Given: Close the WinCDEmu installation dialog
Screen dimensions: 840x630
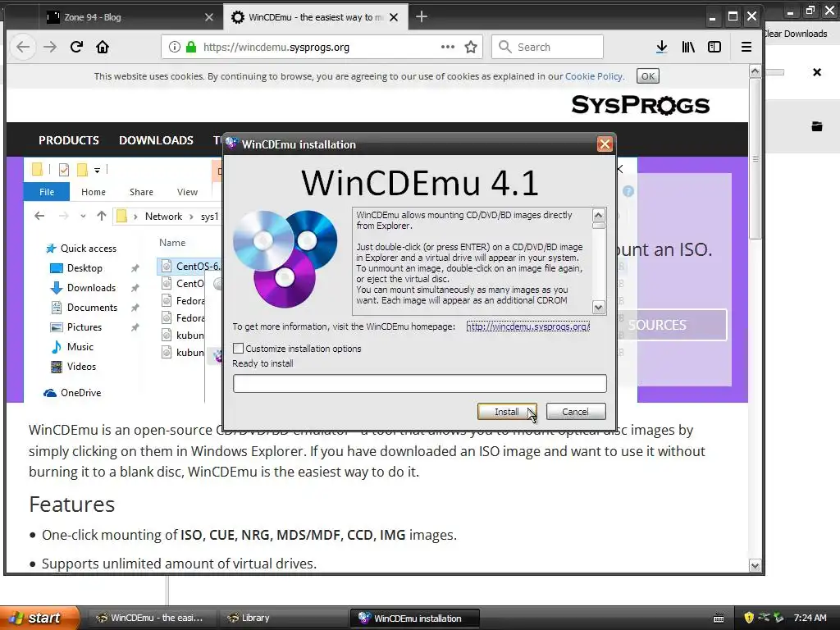Looking at the screenshot, I should (605, 144).
